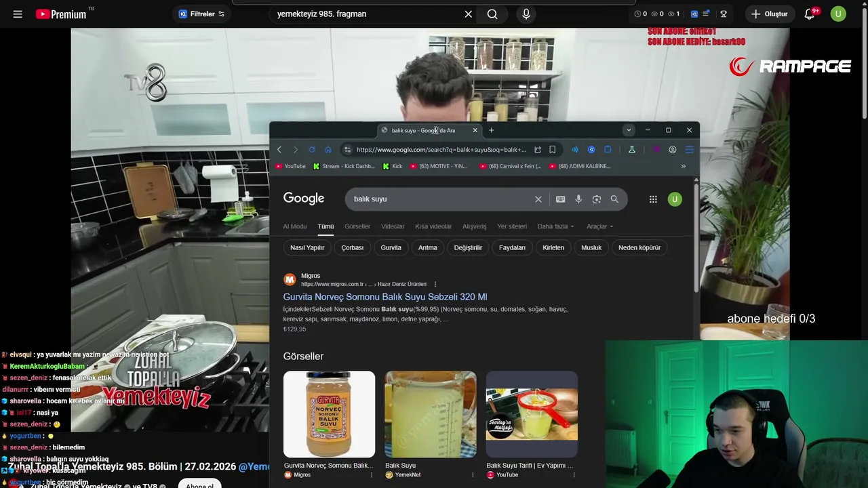Start YouTube voice search microphone
This screenshot has width=868, height=488.
click(x=526, y=14)
